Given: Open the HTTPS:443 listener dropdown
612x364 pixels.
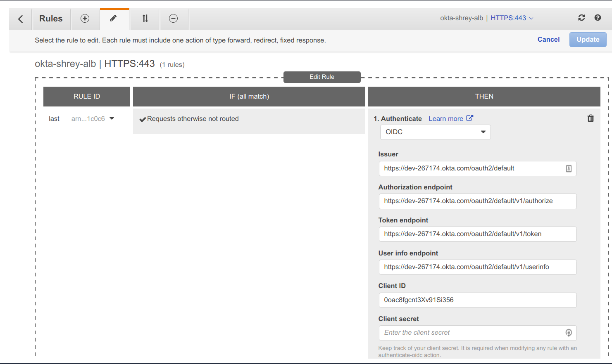Looking at the screenshot, I should click(x=512, y=18).
